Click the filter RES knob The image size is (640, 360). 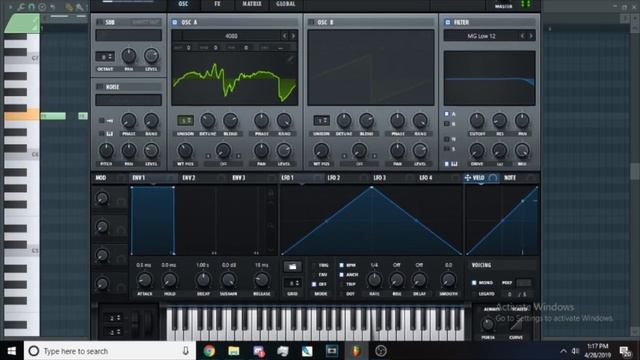pyautogui.click(x=500, y=121)
